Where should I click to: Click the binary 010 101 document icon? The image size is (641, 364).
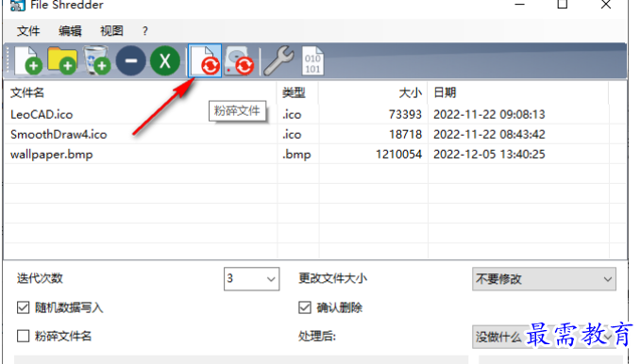(x=312, y=61)
